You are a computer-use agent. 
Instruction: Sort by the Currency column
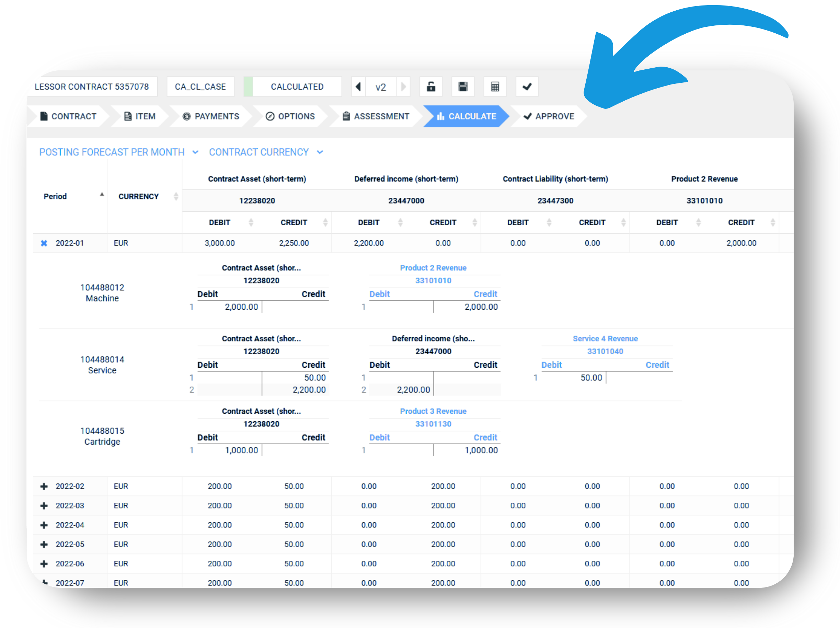[139, 196]
